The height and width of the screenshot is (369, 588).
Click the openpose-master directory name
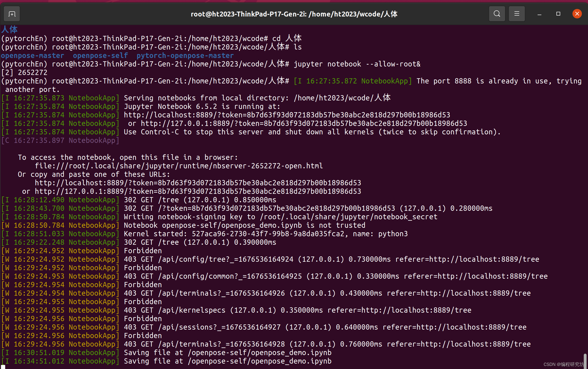[33, 56]
